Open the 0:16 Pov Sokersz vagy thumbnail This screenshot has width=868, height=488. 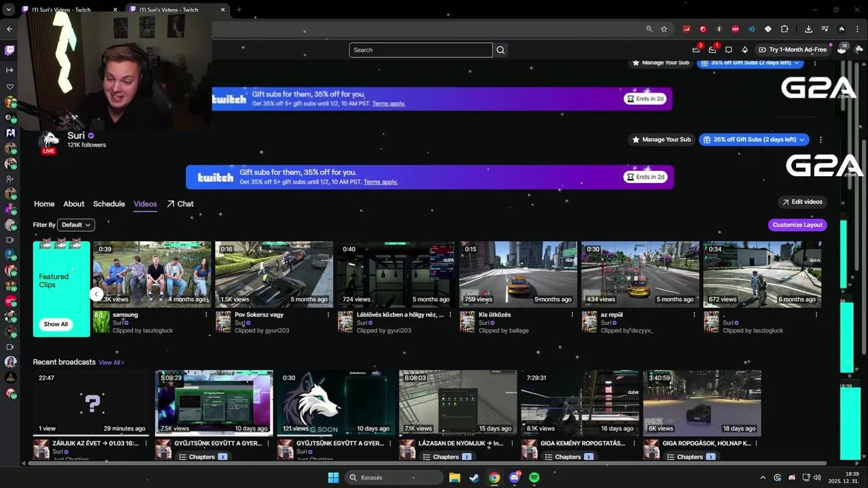274,274
